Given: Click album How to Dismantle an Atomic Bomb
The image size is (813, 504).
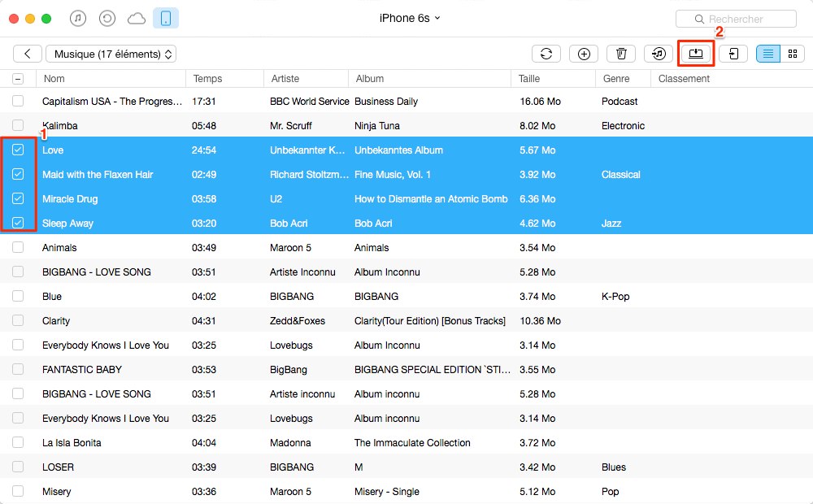Looking at the screenshot, I should pos(431,199).
